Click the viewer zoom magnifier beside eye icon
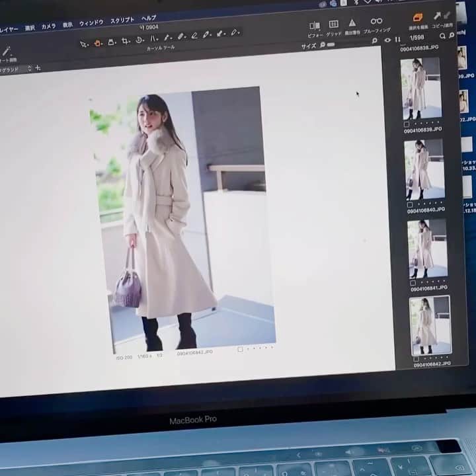This screenshot has width=476, height=476. (375, 40)
